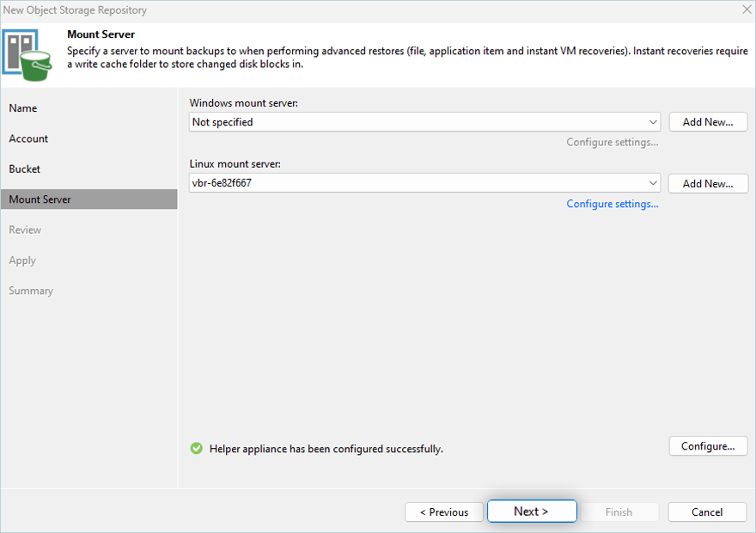Expand the Windows mount server dropdown arrow

coord(654,122)
